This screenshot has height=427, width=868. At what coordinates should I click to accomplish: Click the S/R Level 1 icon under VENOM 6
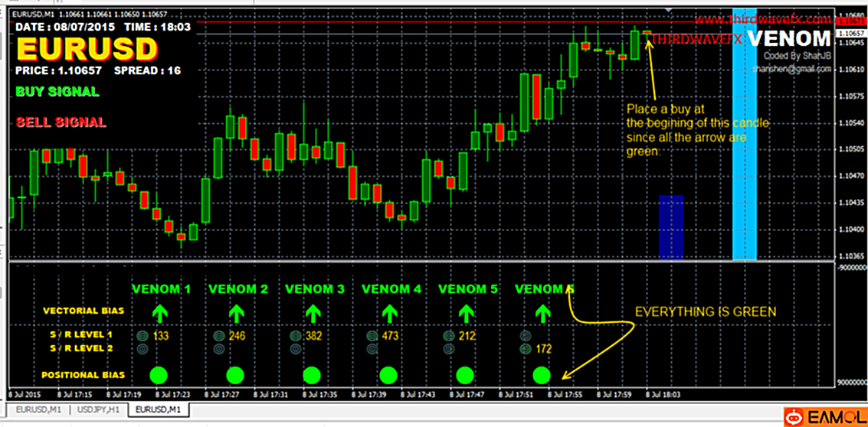click(x=526, y=335)
